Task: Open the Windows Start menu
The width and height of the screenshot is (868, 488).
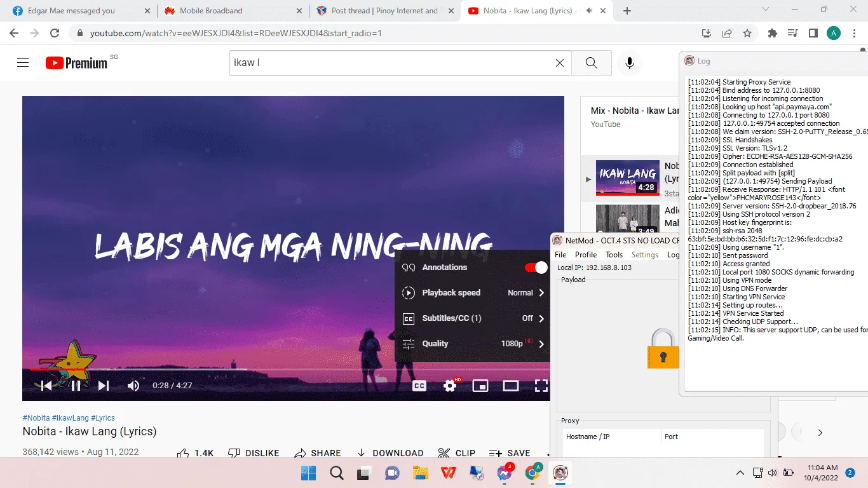Action: coord(309,473)
